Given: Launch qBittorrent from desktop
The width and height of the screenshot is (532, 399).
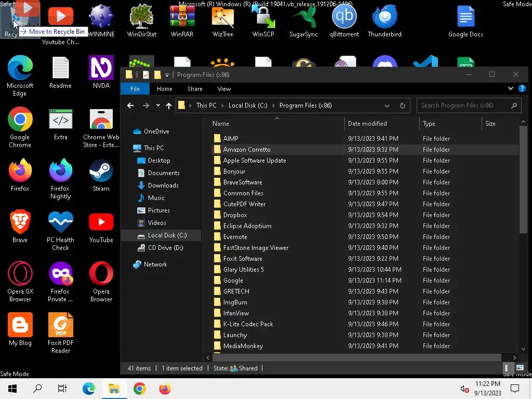Looking at the screenshot, I should point(344,20).
